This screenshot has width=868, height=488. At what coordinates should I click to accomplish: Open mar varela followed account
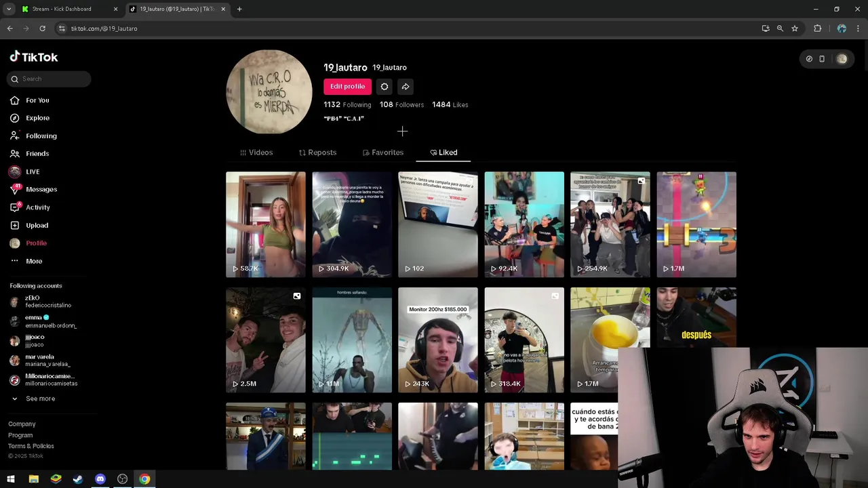40,361
